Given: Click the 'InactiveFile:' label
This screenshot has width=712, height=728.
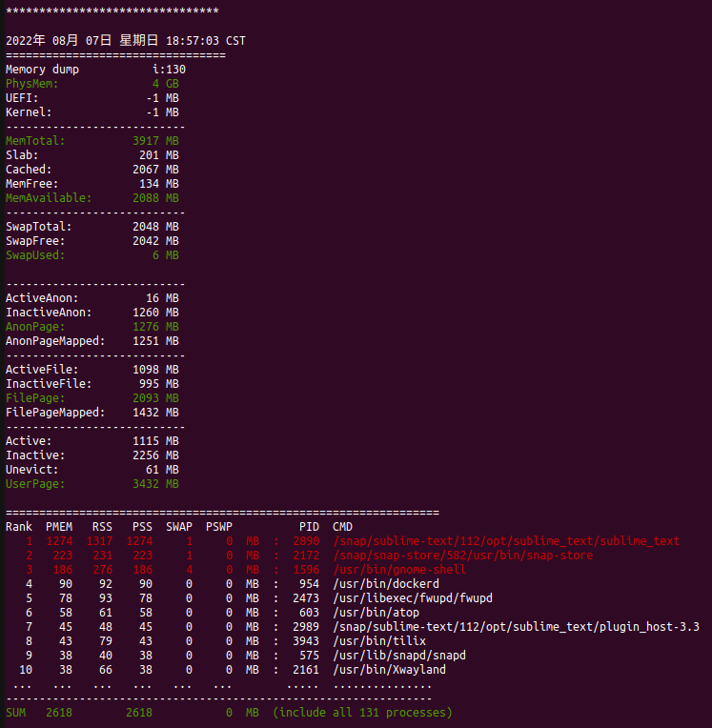Looking at the screenshot, I should (x=49, y=384).
